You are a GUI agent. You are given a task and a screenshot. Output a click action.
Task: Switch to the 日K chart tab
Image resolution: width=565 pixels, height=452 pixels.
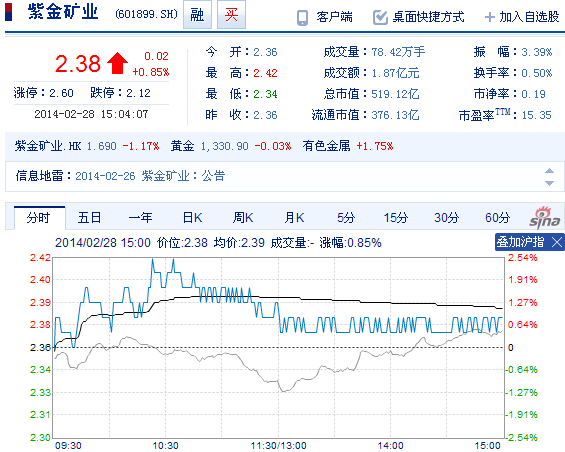tap(192, 218)
